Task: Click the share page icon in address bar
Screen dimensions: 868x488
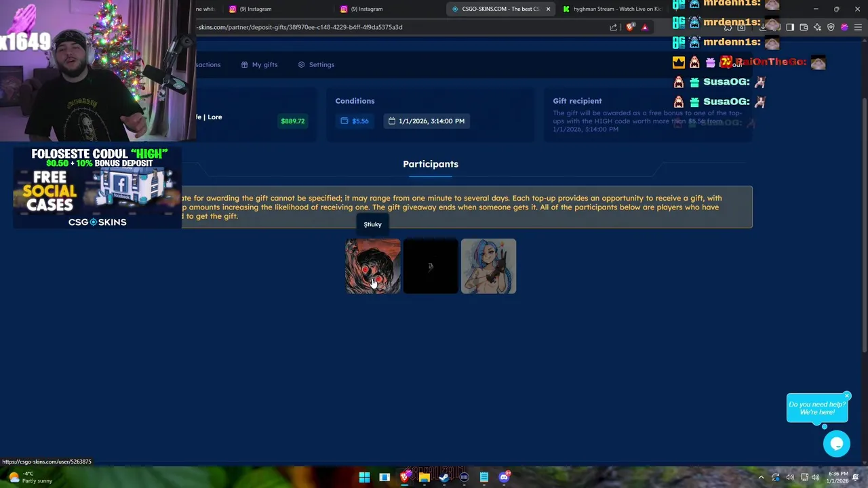Action: (613, 27)
